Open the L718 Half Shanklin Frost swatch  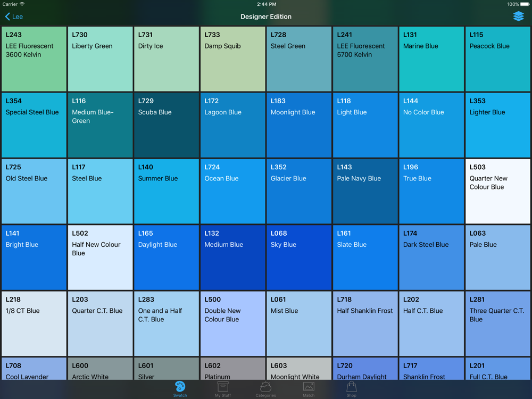point(365,323)
